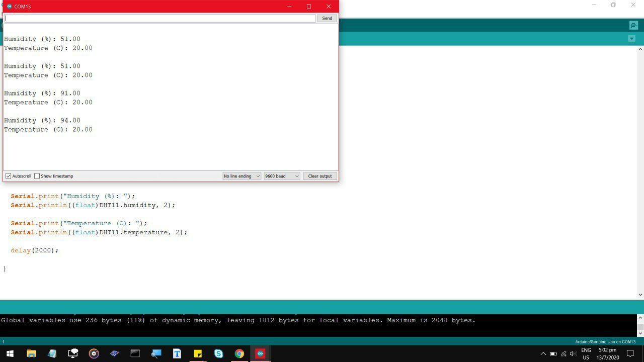Clear the serial monitor output
The height and width of the screenshot is (362, 644).
320,176
